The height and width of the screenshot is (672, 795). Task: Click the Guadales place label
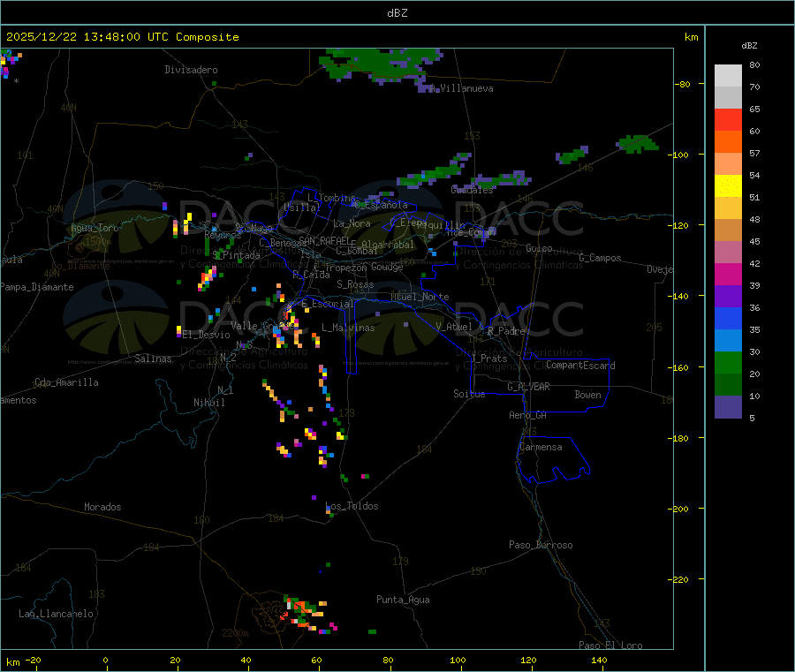(472, 190)
